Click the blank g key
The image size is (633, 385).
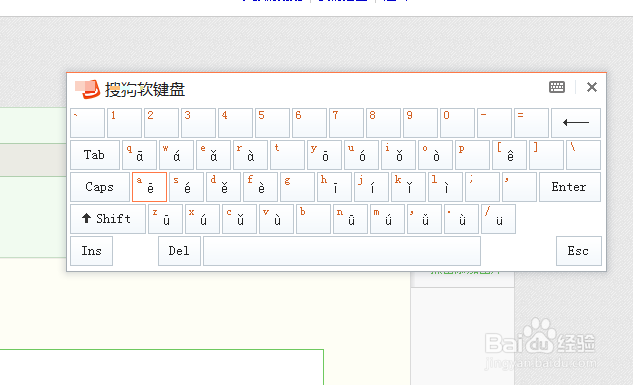(298, 187)
